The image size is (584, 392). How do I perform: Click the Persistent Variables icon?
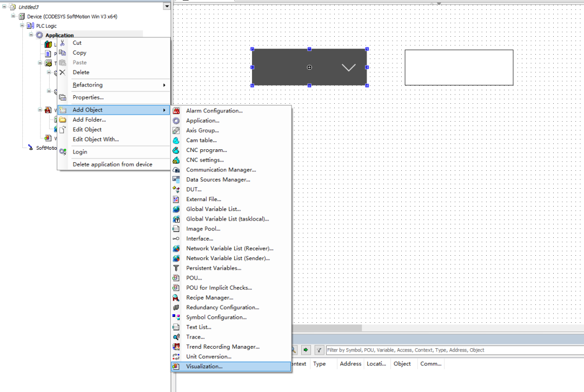(176, 268)
